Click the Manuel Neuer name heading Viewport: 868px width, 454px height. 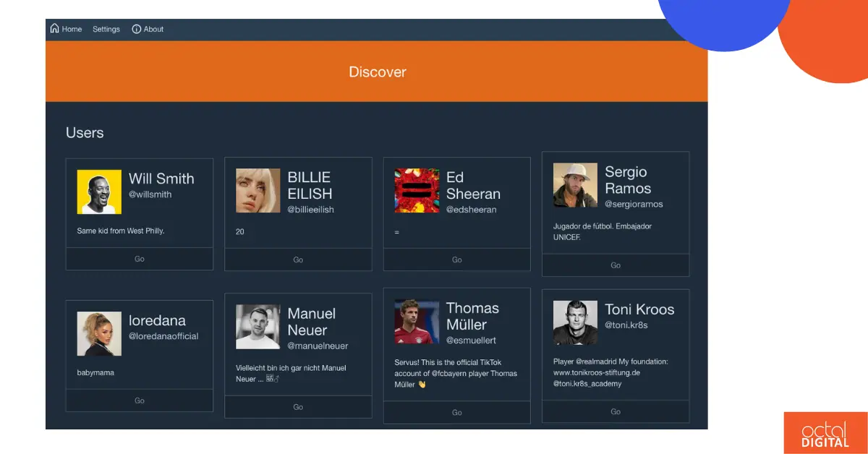pyautogui.click(x=312, y=322)
